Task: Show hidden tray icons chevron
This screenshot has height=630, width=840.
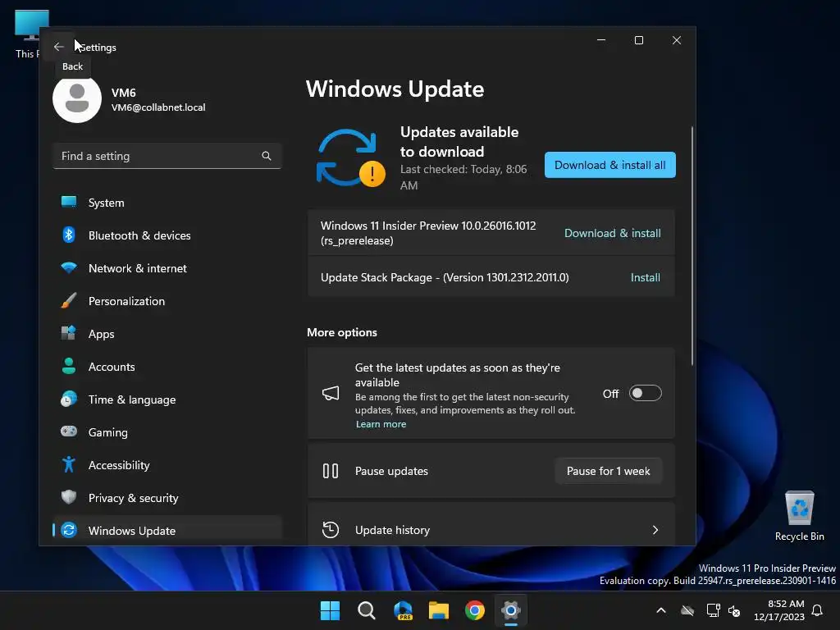Action: click(661, 610)
